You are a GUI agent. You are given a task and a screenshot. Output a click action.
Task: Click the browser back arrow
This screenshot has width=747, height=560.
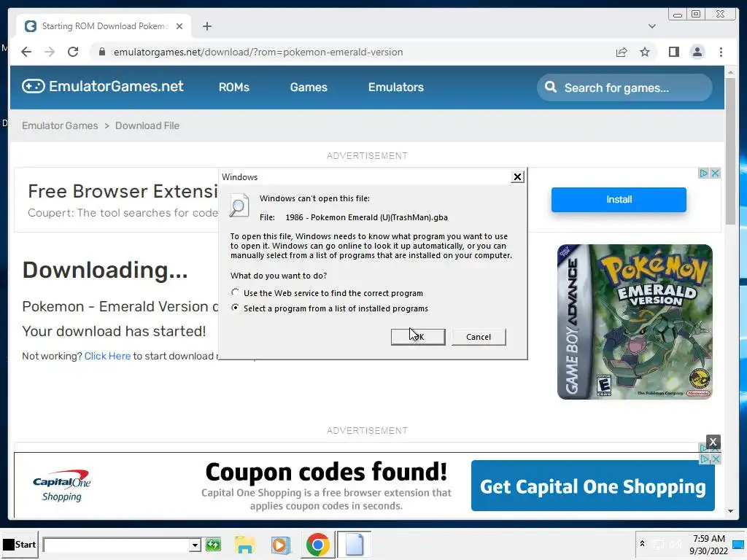pos(26,52)
